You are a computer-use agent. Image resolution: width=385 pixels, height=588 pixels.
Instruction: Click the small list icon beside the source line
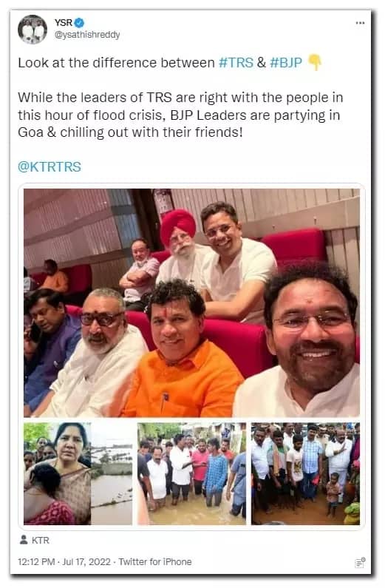[361, 563]
